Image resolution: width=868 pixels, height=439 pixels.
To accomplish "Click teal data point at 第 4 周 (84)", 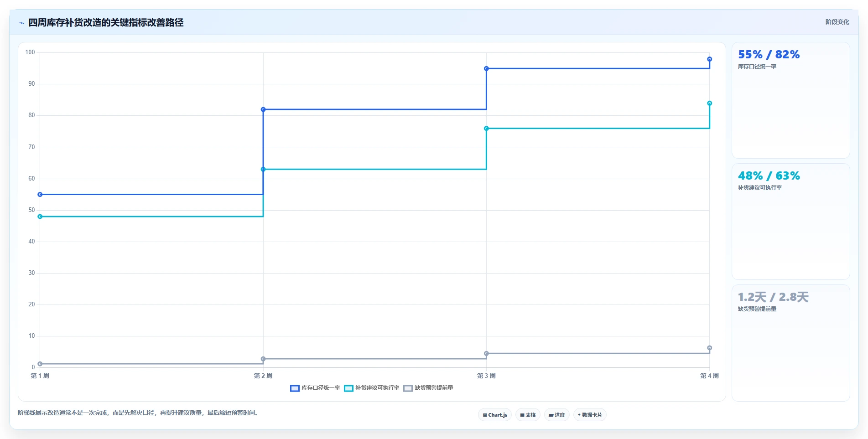I will click(709, 103).
